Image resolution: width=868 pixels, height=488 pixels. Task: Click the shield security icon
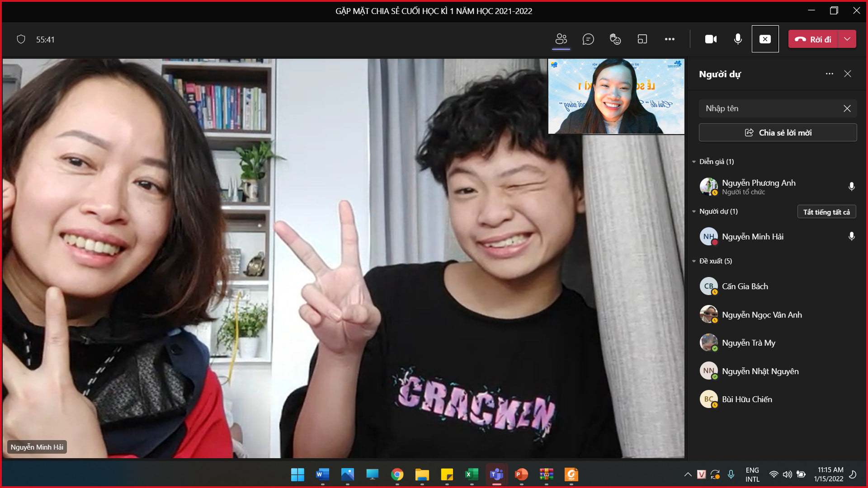[21, 39]
